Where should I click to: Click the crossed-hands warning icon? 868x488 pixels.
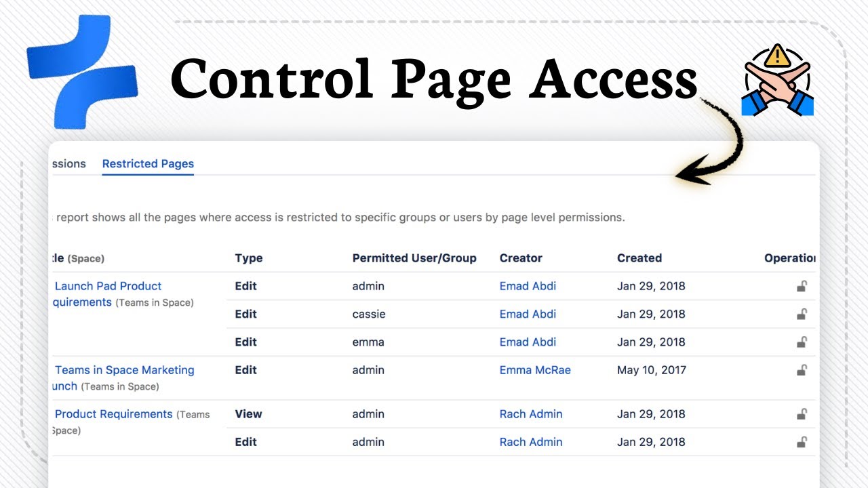[x=777, y=80]
